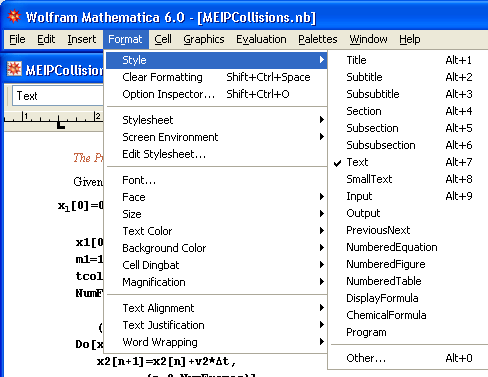Image resolution: width=488 pixels, height=377 pixels.
Task: Apply the Subtitle style
Action: (x=409, y=77)
